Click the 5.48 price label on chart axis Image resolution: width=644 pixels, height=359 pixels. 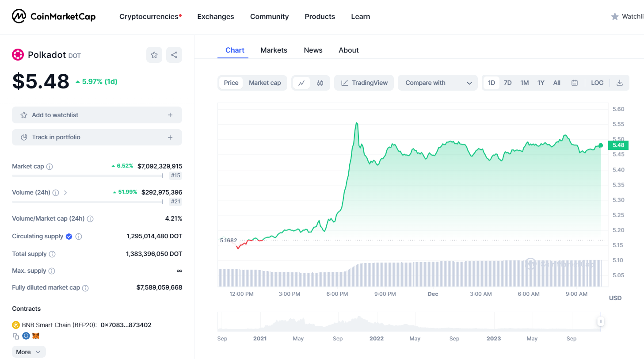click(x=618, y=145)
